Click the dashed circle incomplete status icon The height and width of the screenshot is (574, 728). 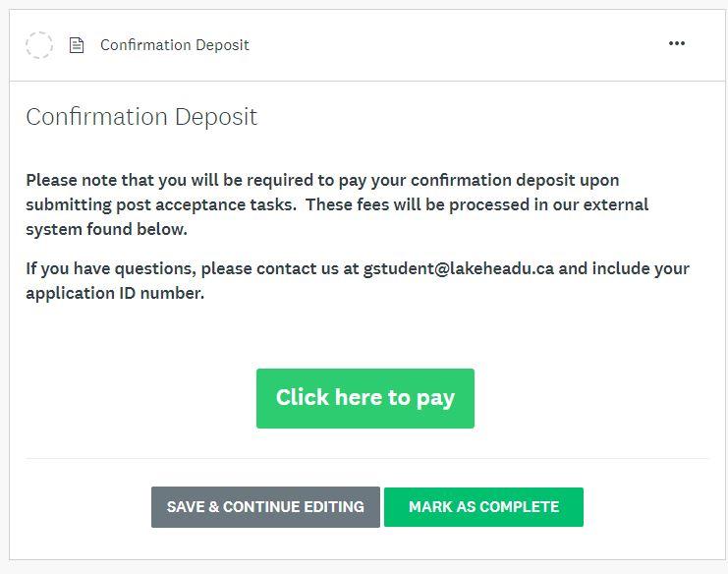pyautogui.click(x=39, y=44)
